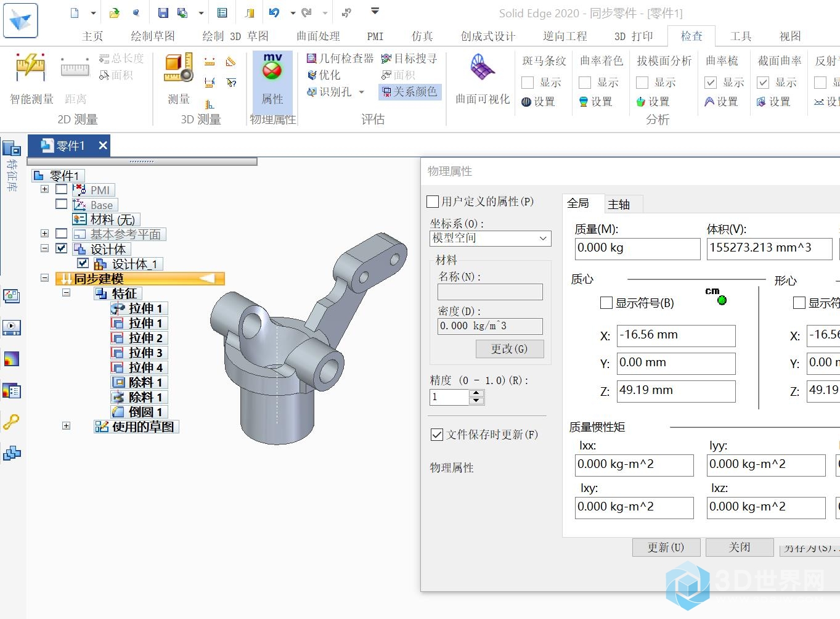Toggle center of mass 显示符号(B) checkbox
This screenshot has width=840, height=619.
coord(606,303)
